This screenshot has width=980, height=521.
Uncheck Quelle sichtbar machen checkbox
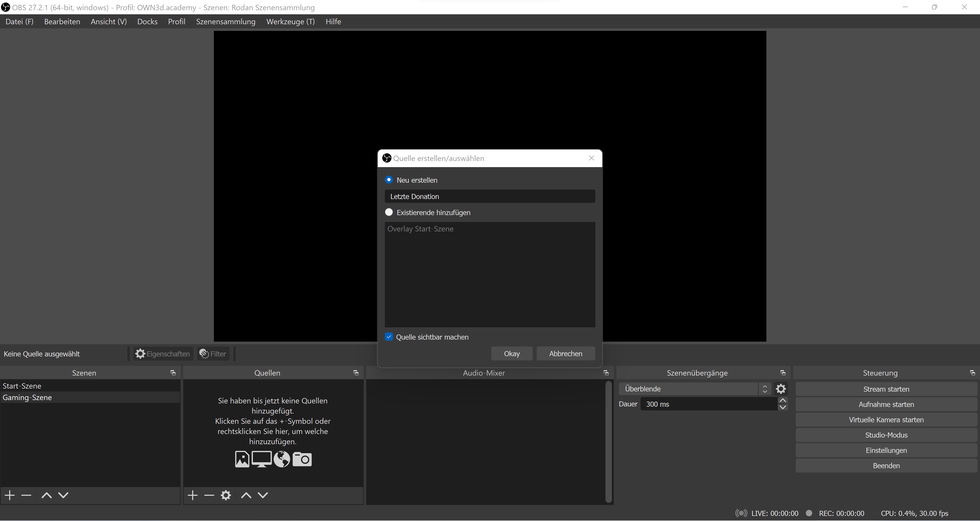[389, 337]
